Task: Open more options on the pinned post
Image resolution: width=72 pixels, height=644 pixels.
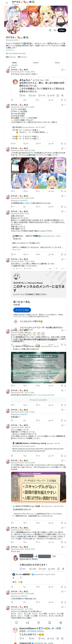Action: (65, 70)
